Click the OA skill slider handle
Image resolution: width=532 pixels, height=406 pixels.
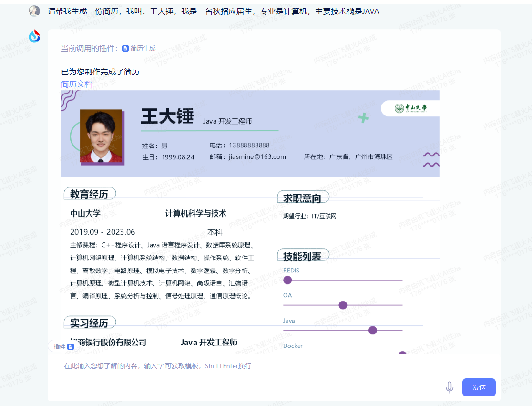343,305
